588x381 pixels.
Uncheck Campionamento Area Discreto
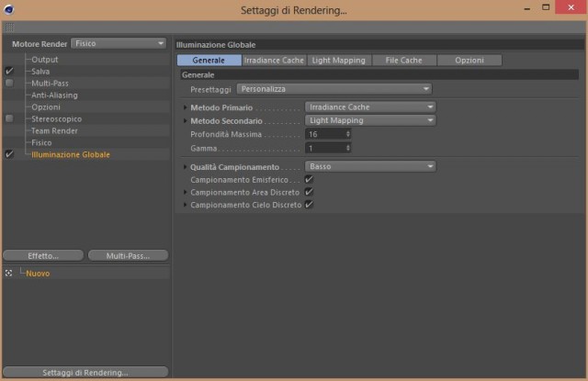click(309, 192)
